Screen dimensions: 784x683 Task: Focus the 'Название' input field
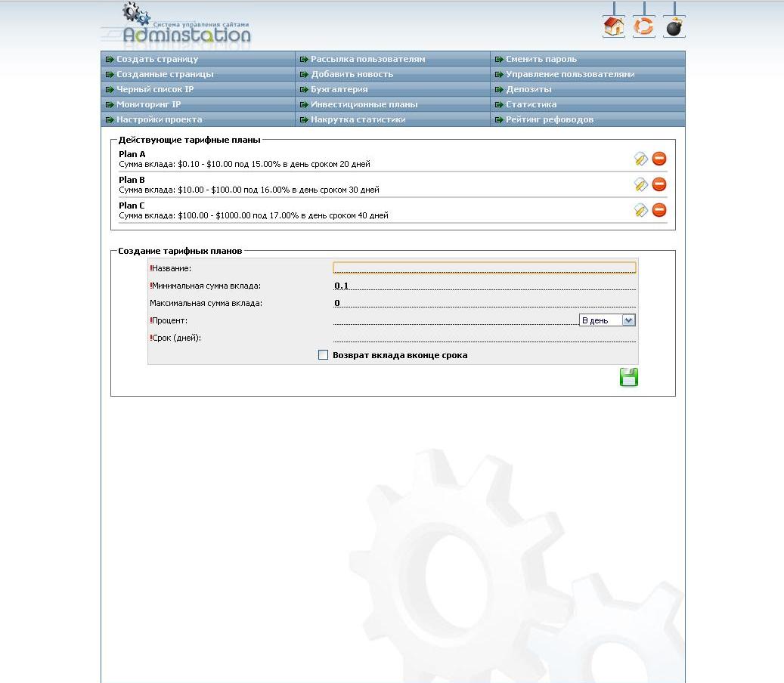coord(485,267)
